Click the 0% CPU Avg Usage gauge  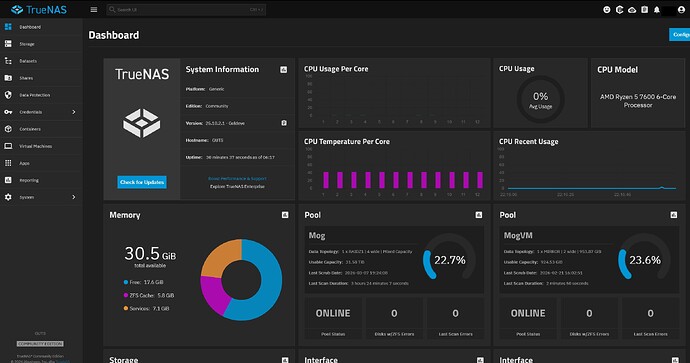[540, 99]
